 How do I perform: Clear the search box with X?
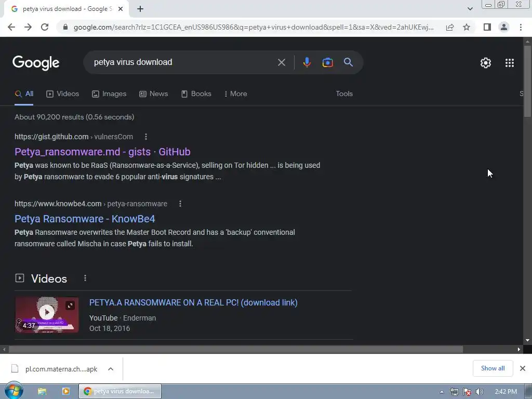[281, 62]
